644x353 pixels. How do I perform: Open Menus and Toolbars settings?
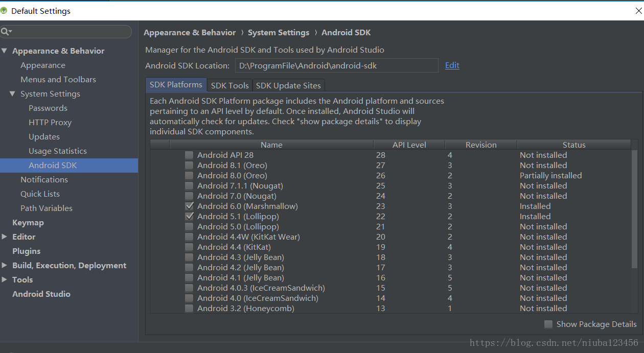pyautogui.click(x=58, y=79)
